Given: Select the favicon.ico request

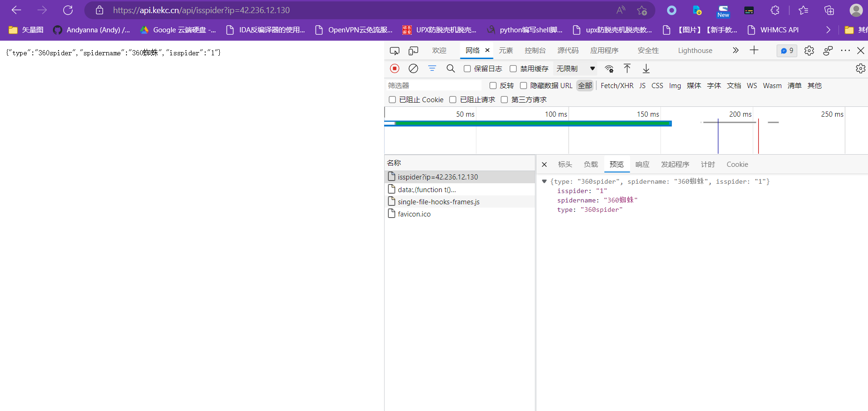Looking at the screenshot, I should click(x=414, y=214).
